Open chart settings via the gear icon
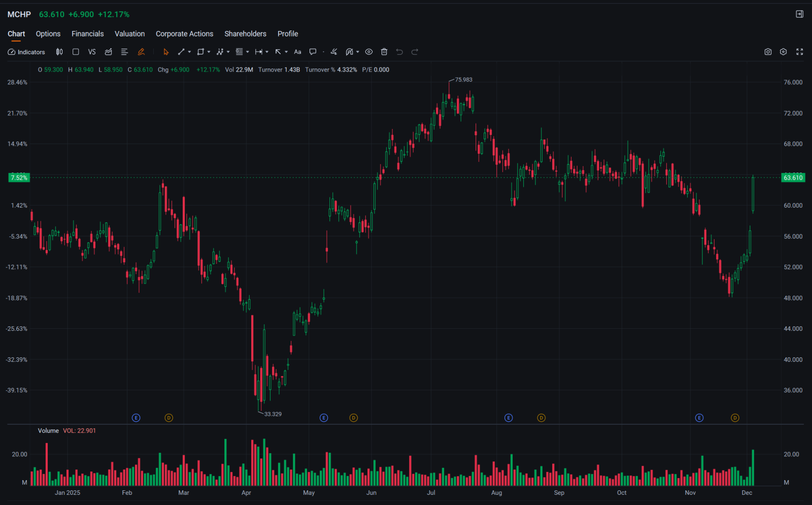Screen dimensions: 812x505 tap(783, 51)
